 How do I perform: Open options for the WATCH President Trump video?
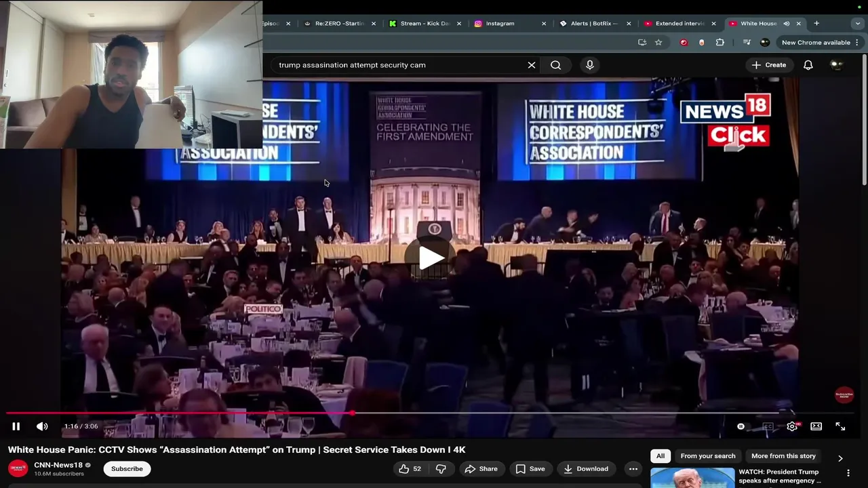point(848,473)
